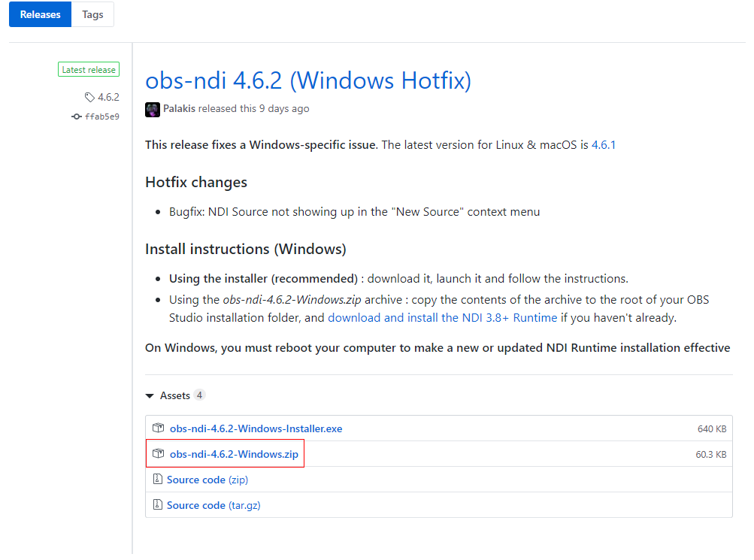
Task: Click the Assets count badge 4
Action: 199,395
